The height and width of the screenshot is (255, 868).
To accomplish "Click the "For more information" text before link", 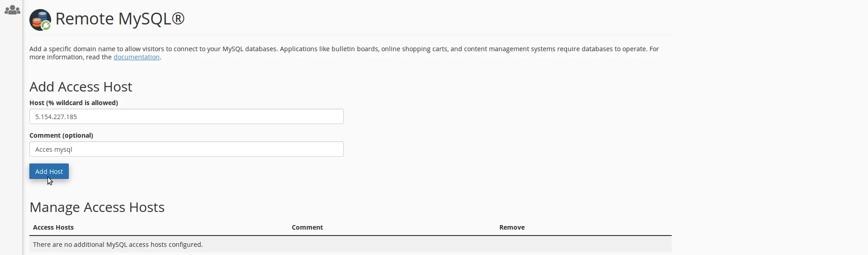I will 71,57.
